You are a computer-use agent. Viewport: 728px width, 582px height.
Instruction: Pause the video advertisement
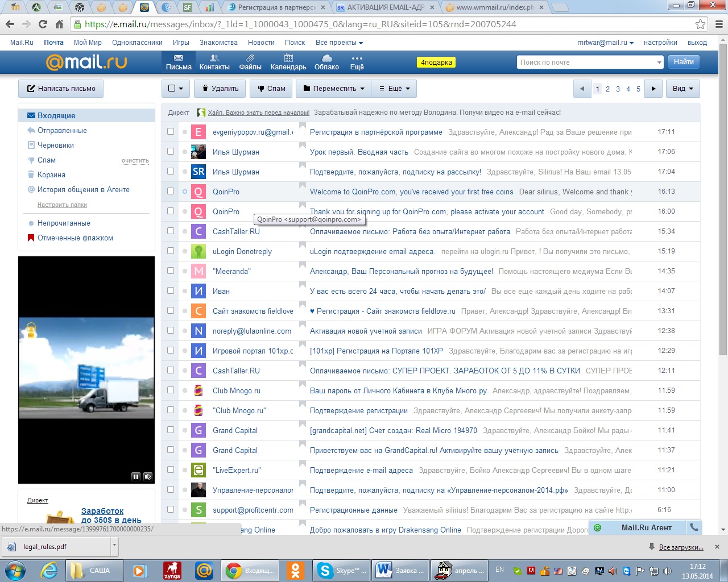pyautogui.click(x=136, y=476)
